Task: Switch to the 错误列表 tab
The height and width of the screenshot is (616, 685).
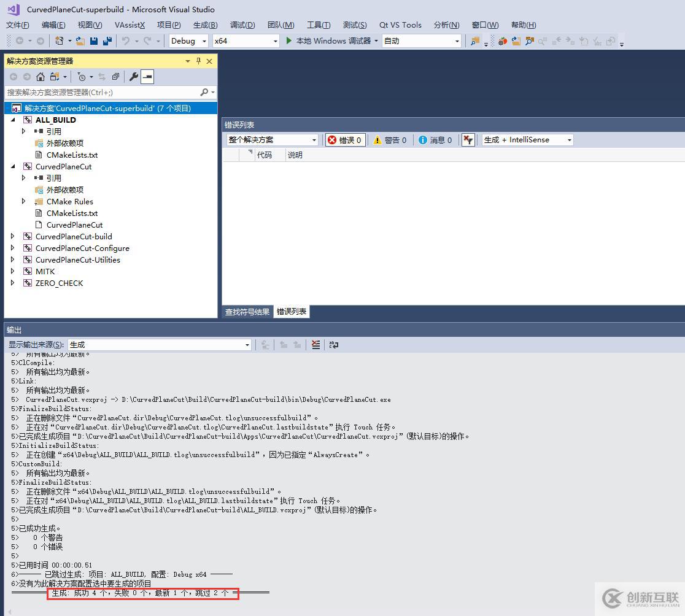Action: tap(292, 312)
